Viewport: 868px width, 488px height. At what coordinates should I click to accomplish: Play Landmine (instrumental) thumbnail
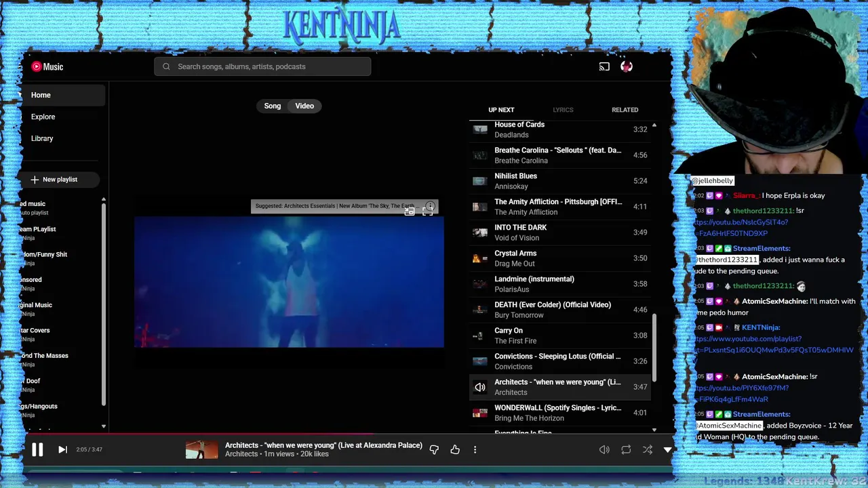pos(480,284)
